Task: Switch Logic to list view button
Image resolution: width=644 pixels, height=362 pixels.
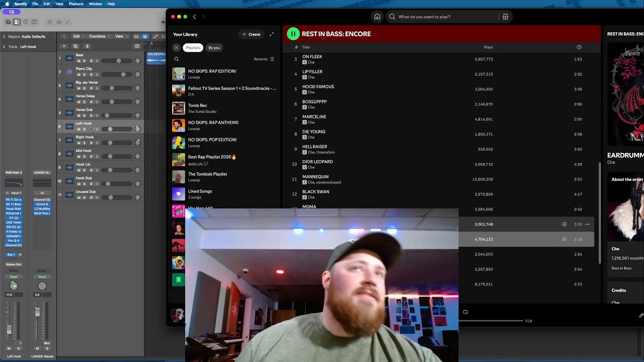Action: pos(145,36)
